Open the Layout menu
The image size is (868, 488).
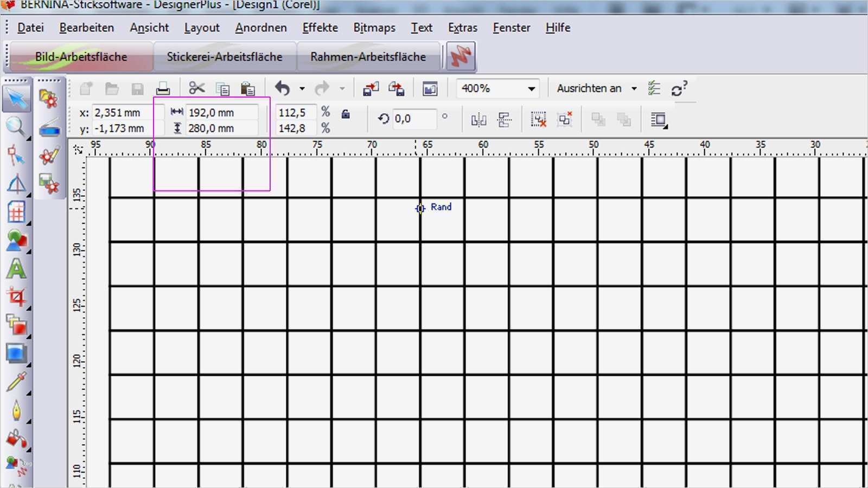[202, 28]
